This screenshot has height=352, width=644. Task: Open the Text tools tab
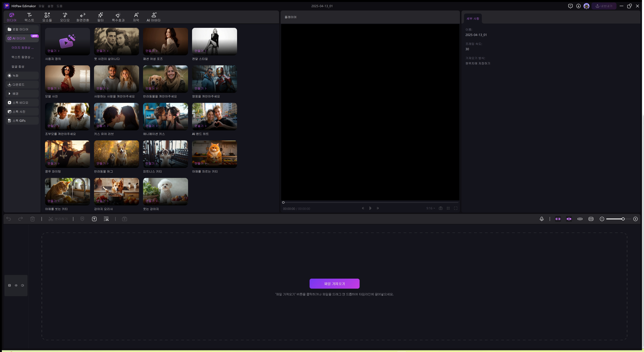point(29,17)
